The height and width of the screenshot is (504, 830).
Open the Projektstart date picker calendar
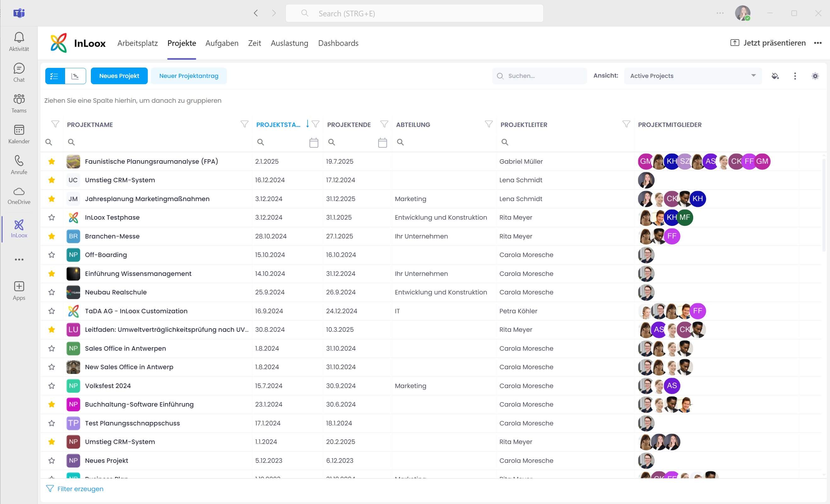click(314, 142)
